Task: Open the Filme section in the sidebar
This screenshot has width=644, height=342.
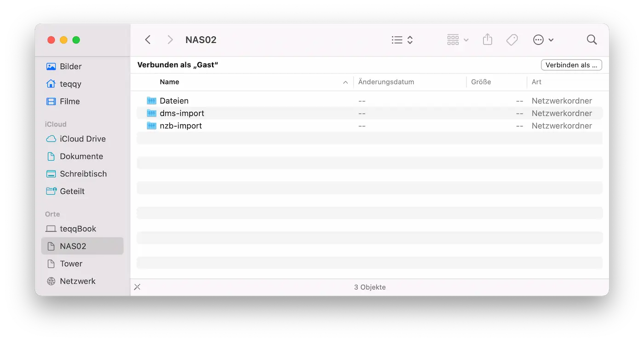Action: 70,101
